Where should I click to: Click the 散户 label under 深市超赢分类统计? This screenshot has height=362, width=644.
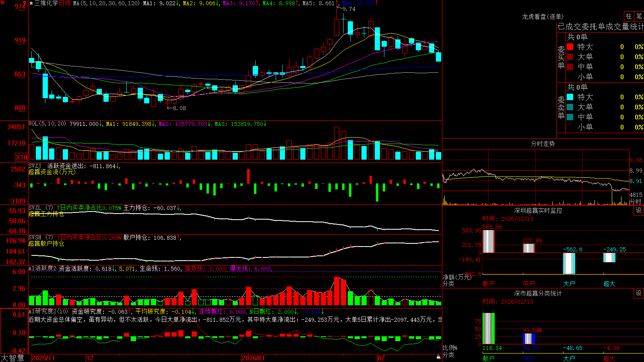pyautogui.click(x=489, y=358)
